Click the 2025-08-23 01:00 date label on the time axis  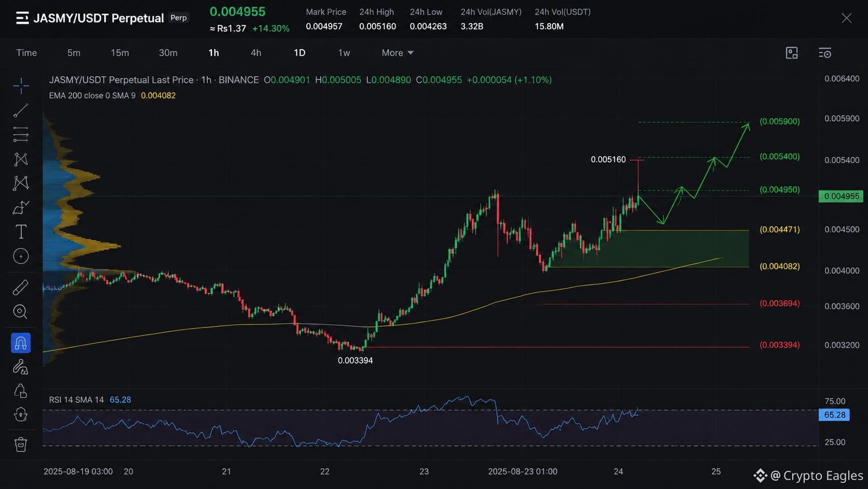tap(523, 472)
